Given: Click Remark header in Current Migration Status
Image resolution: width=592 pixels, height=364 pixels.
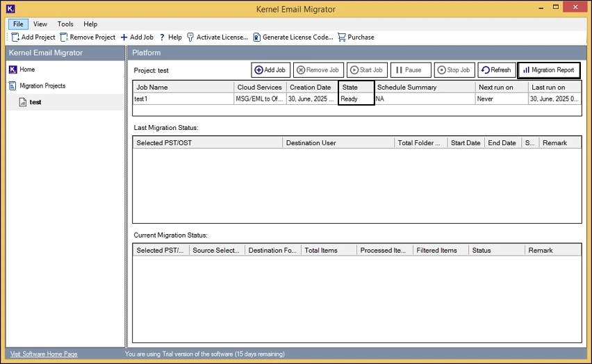Looking at the screenshot, I should pyautogui.click(x=552, y=250).
